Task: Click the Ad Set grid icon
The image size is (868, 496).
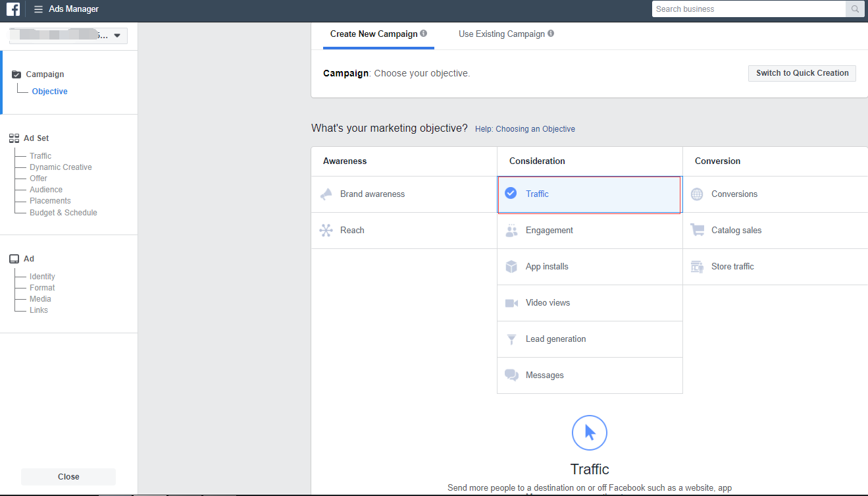Action: (x=14, y=138)
